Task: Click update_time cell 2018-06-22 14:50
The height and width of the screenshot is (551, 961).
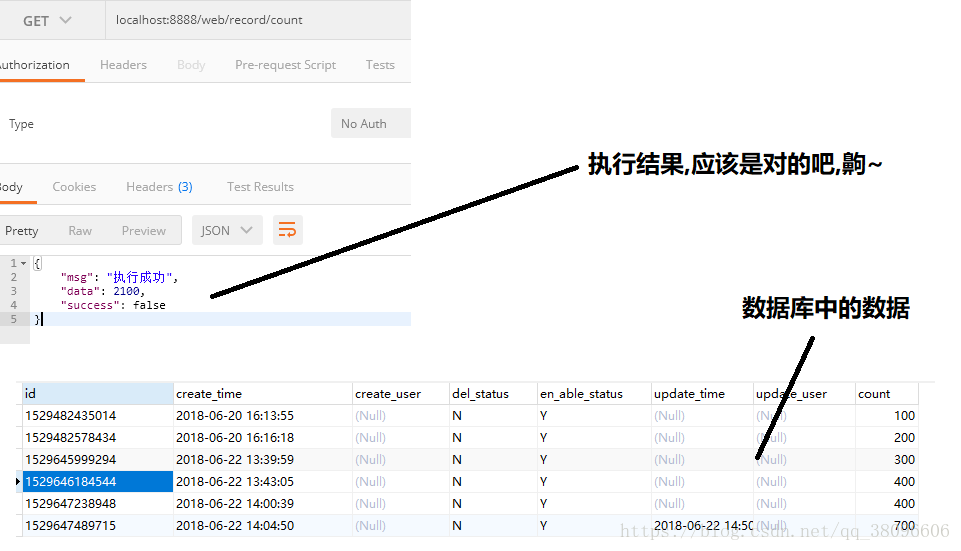Action: pos(702,526)
